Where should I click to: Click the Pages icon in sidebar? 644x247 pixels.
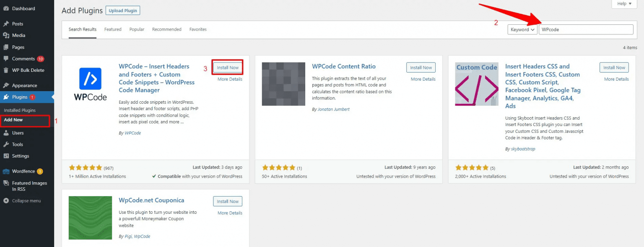6,47
